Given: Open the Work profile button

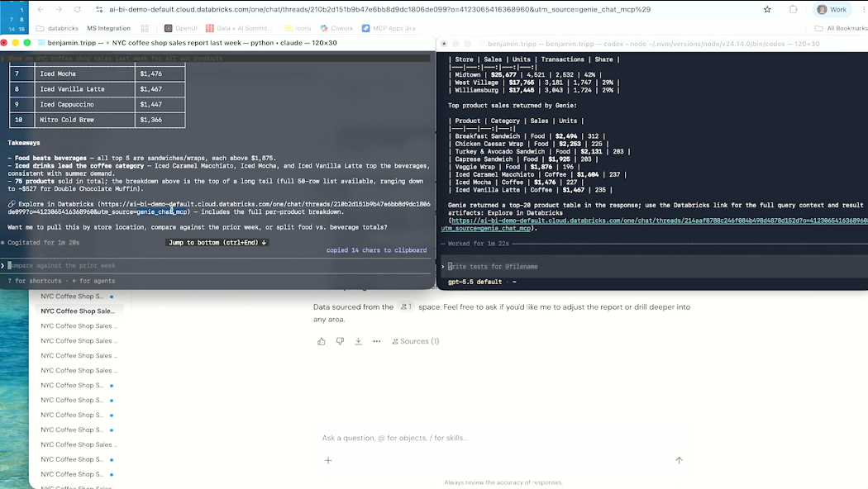Looking at the screenshot, I should pos(832,9).
